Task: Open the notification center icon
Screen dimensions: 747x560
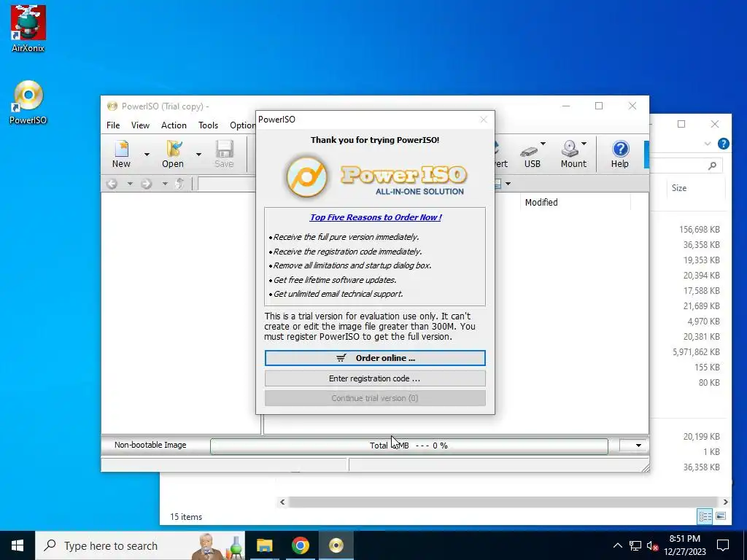Action: coord(723,545)
